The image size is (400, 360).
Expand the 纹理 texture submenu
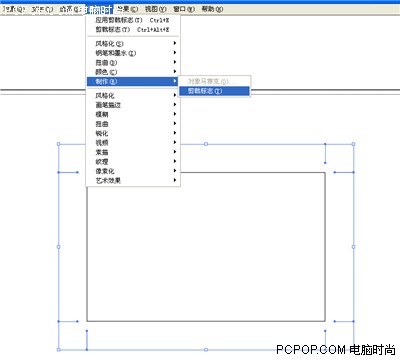[133, 162]
